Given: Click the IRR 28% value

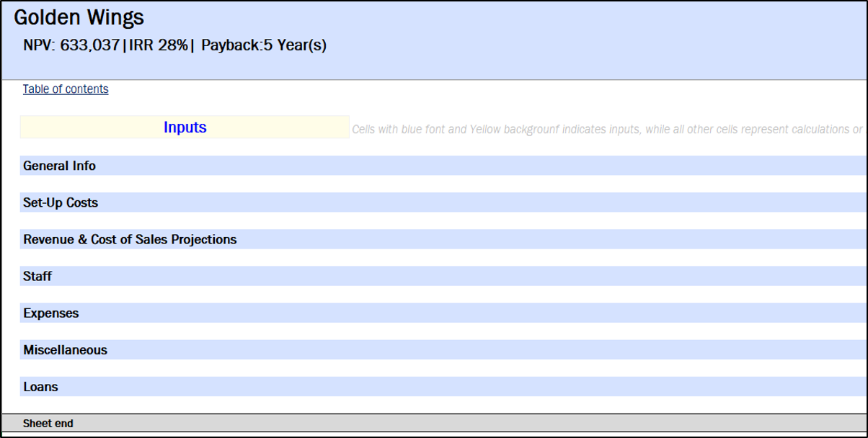Looking at the screenshot, I should click(x=159, y=45).
